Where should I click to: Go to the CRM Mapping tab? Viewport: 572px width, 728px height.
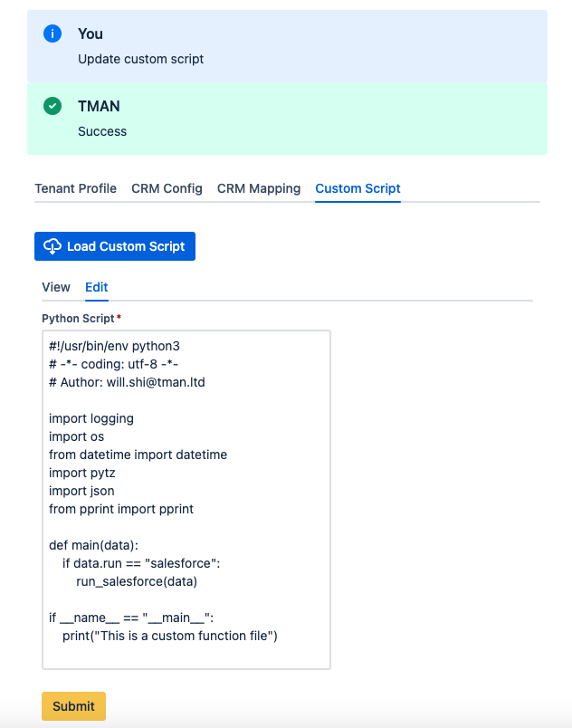(259, 188)
